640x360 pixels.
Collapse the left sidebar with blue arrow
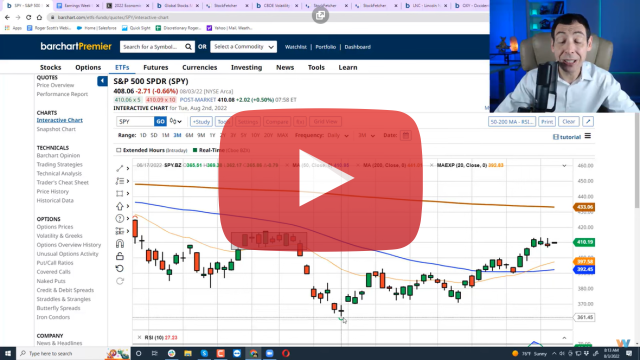pos(102,81)
